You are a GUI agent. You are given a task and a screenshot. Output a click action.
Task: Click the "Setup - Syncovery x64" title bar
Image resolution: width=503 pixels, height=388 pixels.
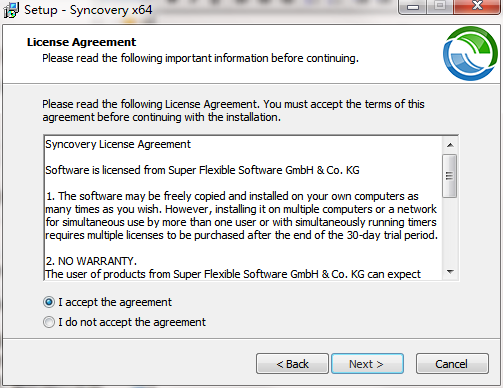[x=88, y=10]
